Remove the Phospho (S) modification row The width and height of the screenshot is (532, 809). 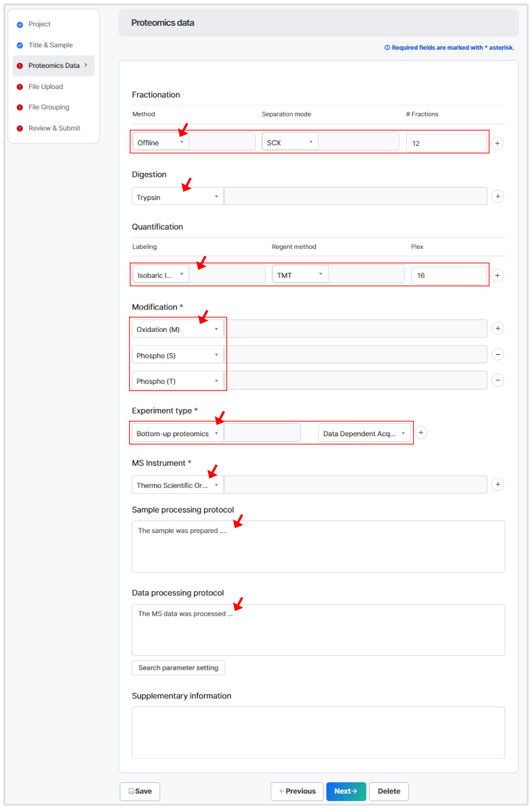pyautogui.click(x=498, y=354)
